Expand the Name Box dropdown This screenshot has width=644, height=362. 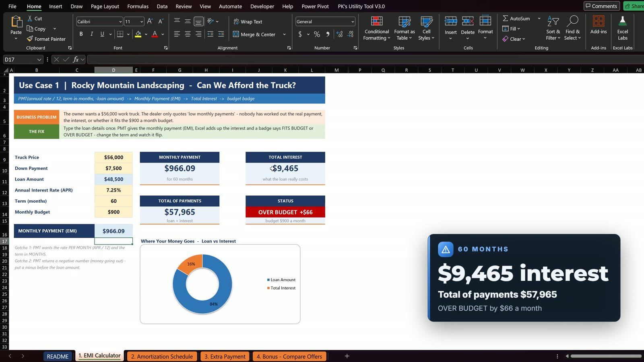(39, 60)
